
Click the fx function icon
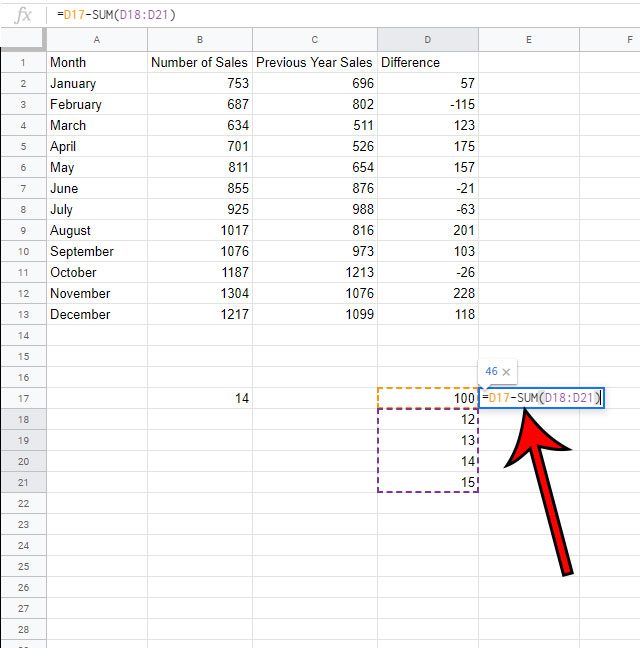23,14
